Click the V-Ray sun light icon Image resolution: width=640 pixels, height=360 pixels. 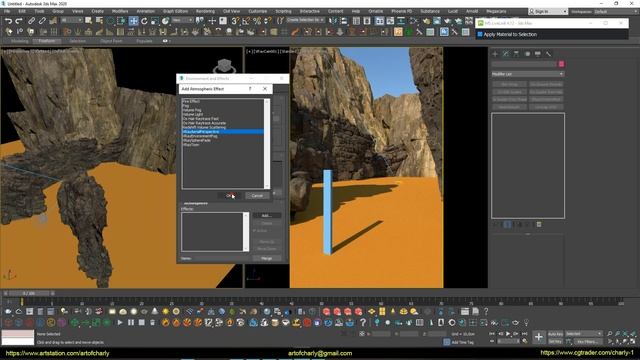point(165,312)
